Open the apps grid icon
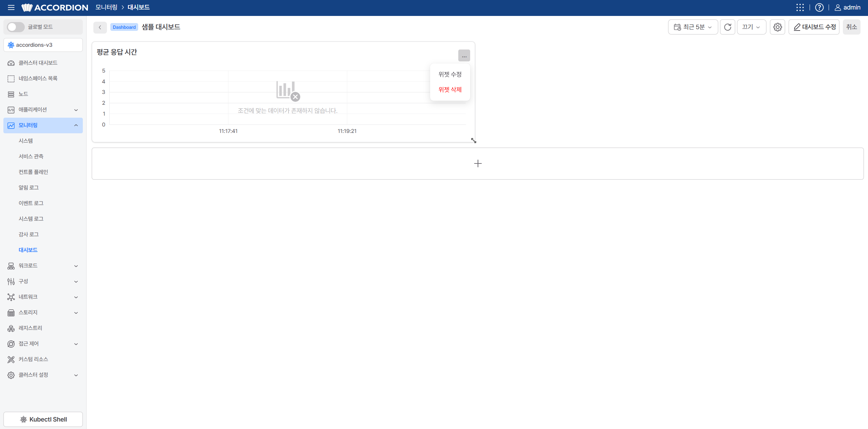 800,7
